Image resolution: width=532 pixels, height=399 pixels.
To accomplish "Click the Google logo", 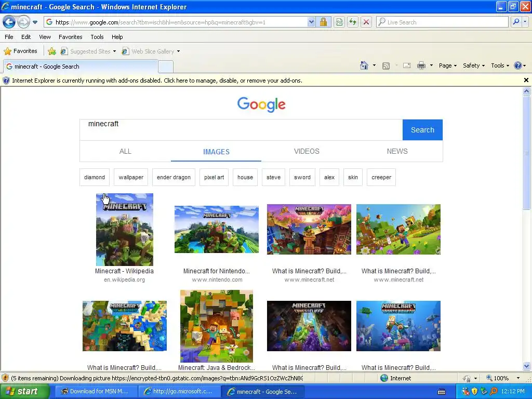I will (x=261, y=104).
